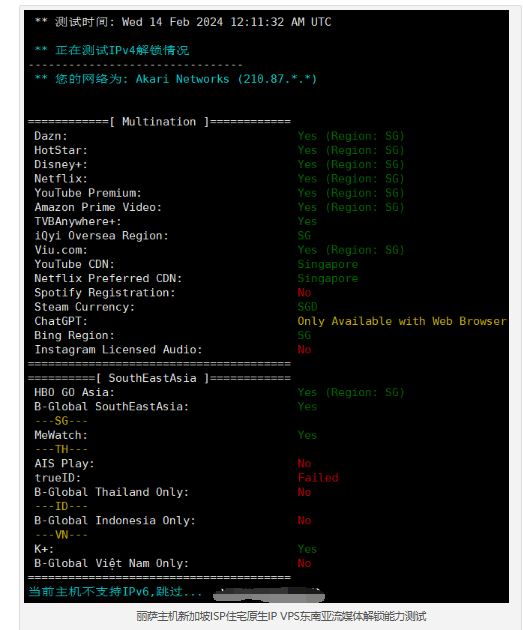Click the MeWatch Yes result
The height and width of the screenshot is (630, 523).
pos(307,435)
